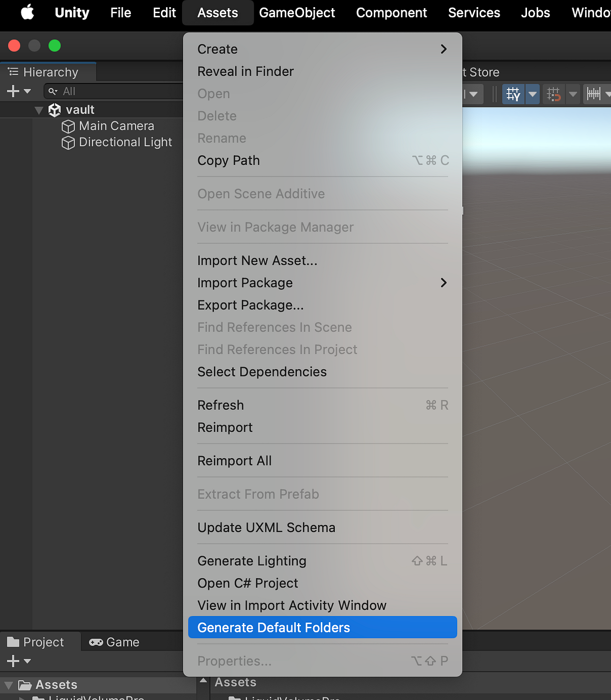The height and width of the screenshot is (700, 611).
Task: Enable grid snapping with the magnet icon
Action: pyautogui.click(x=553, y=94)
